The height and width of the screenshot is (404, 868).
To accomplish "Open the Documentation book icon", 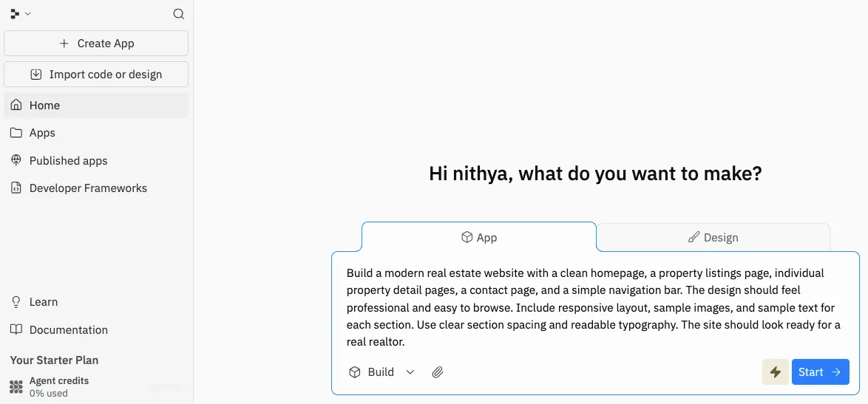I will (x=16, y=330).
